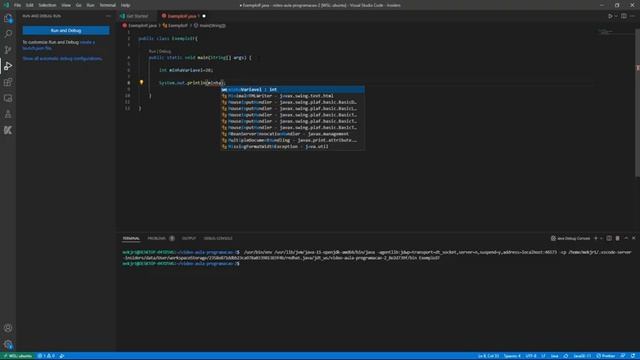Open the View menu
The height and width of the screenshot is (360, 640).
coord(66,5)
